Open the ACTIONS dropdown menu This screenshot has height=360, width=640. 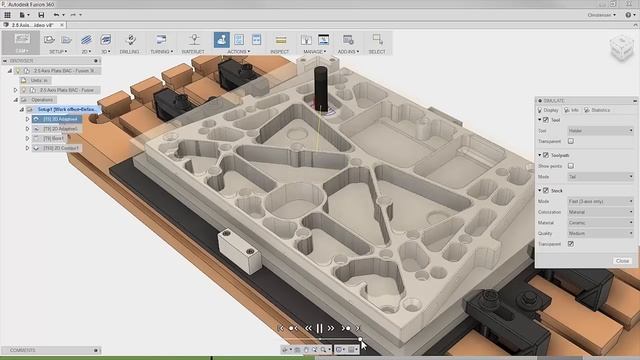[x=239, y=52]
